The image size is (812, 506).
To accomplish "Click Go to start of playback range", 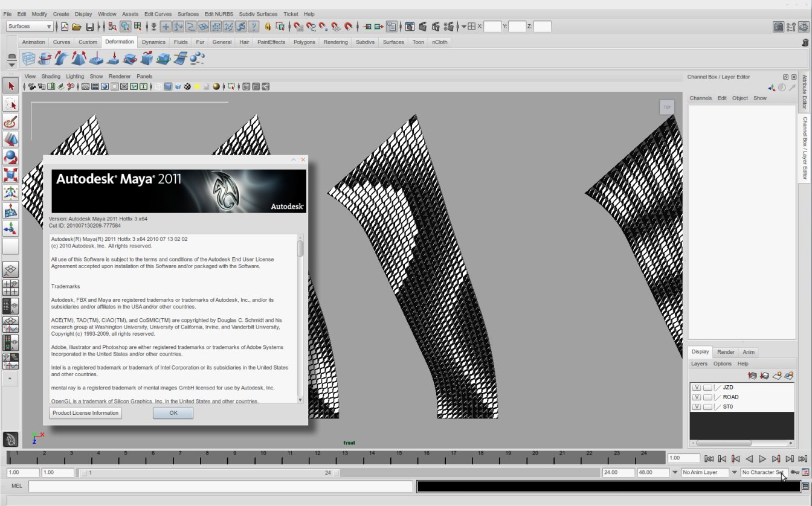I will click(709, 459).
